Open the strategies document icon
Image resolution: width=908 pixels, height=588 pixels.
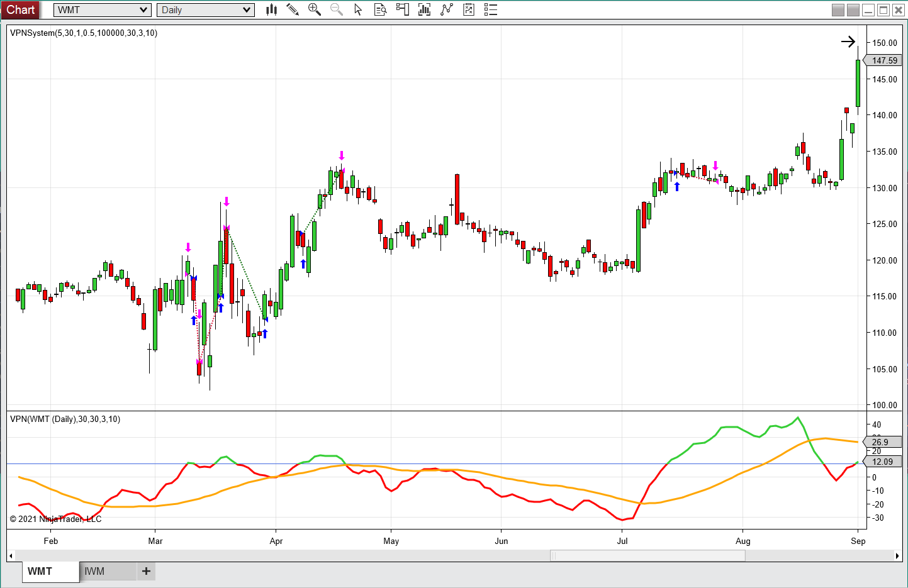tap(469, 9)
